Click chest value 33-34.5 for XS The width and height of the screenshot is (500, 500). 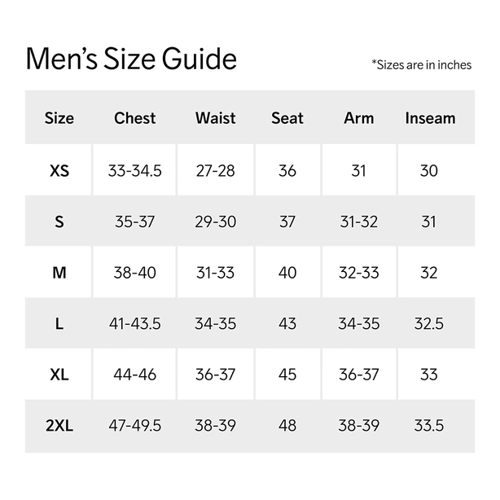pyautogui.click(x=135, y=171)
